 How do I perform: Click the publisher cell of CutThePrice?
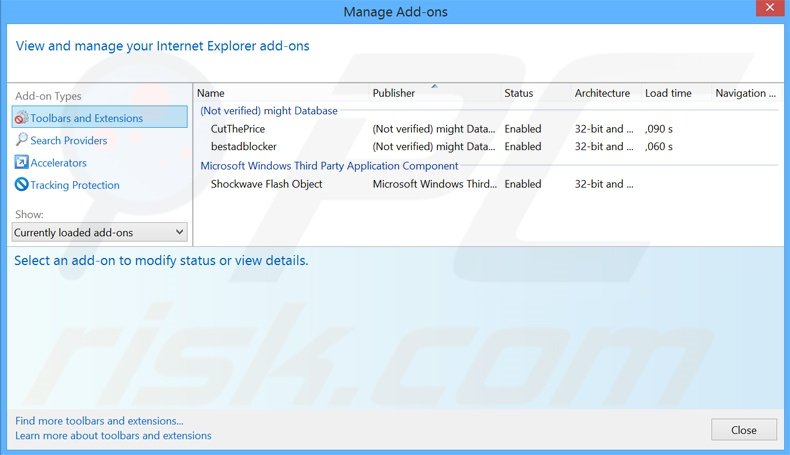click(x=434, y=129)
